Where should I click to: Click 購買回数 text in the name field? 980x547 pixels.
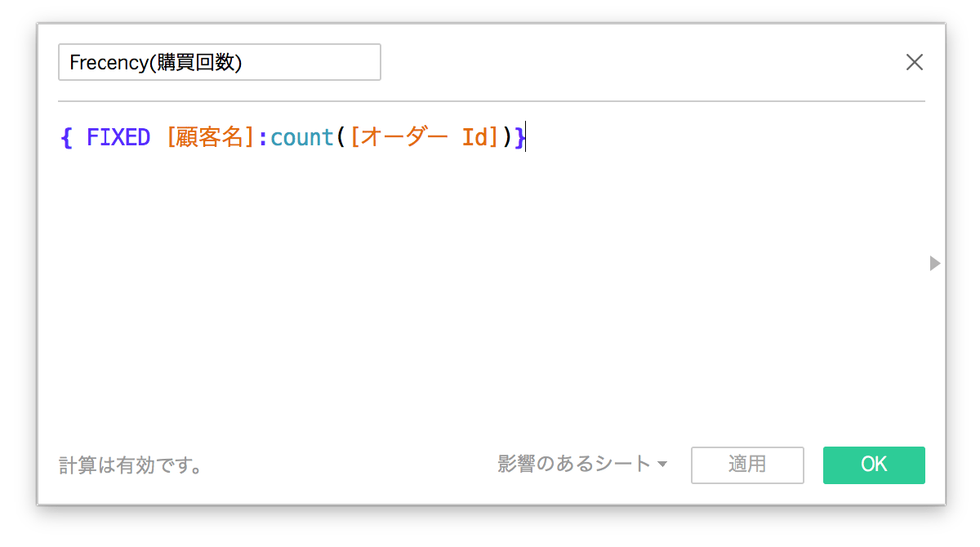click(197, 63)
